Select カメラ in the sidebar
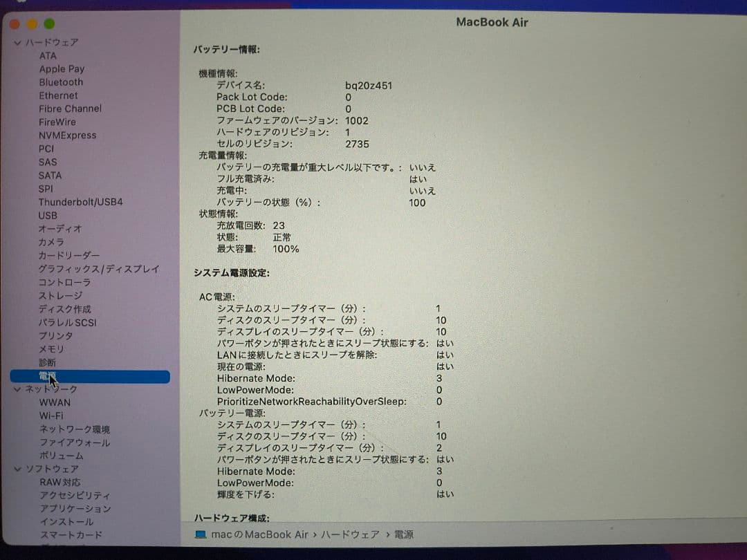Screen dimensions: 747x560 (51, 243)
